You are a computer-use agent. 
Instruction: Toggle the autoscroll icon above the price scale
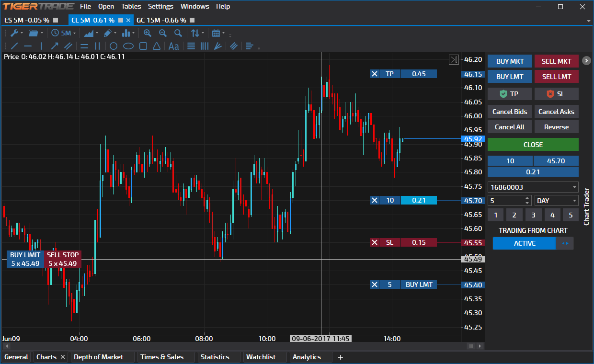point(453,59)
